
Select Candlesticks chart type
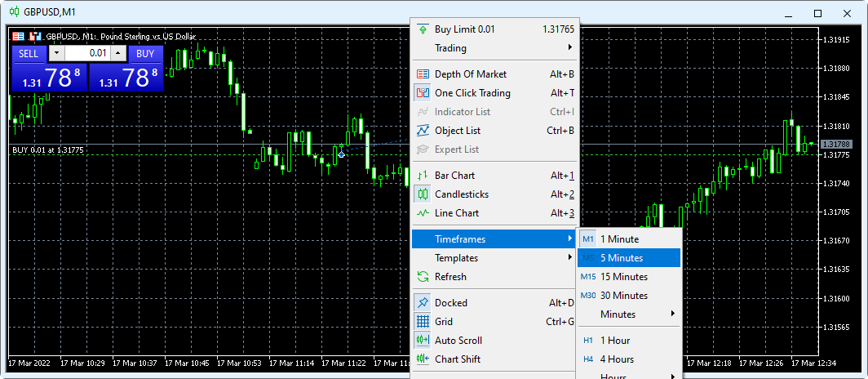point(494,194)
